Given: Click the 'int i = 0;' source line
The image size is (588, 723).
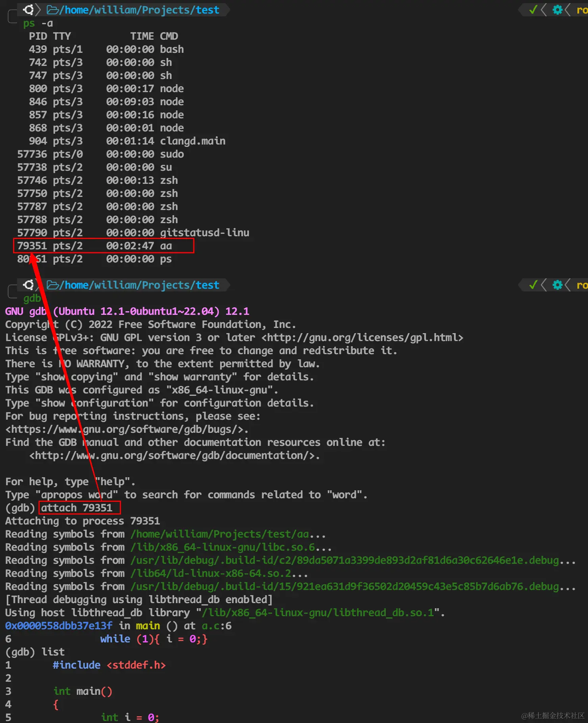Looking at the screenshot, I should coord(130,717).
